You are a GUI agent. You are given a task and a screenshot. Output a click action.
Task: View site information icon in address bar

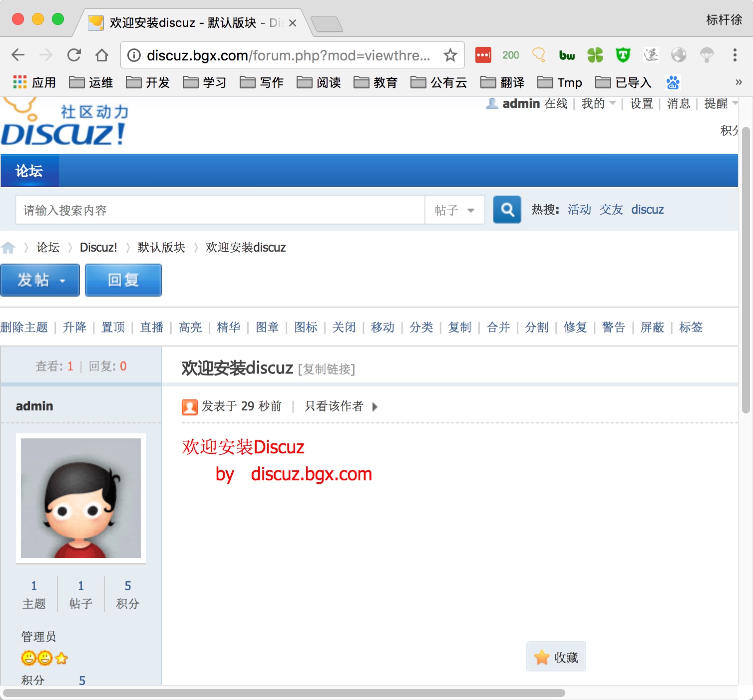coord(134,55)
